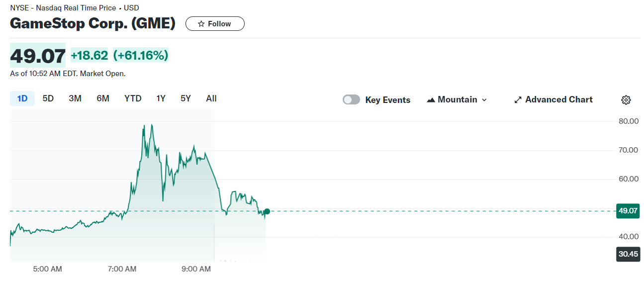Click the dark 30.45 previous close label
This screenshot has height=282, width=644.
point(628,254)
